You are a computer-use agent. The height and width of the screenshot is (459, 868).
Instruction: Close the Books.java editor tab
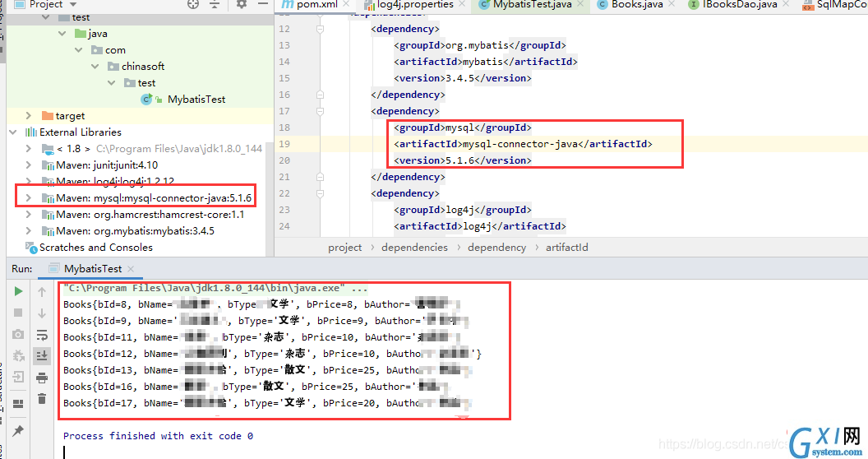click(672, 4)
